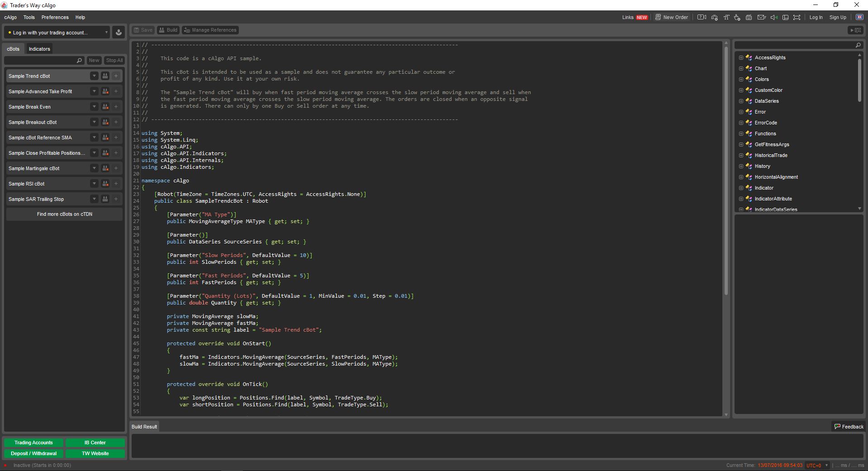Open the Tools menu
The width and height of the screenshot is (868, 471).
coord(29,17)
